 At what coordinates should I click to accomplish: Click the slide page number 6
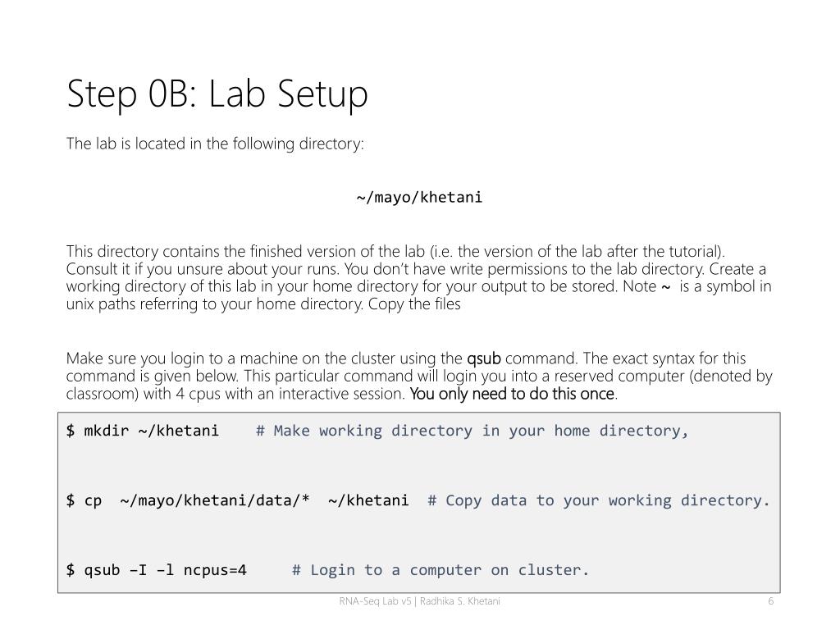[x=771, y=601]
